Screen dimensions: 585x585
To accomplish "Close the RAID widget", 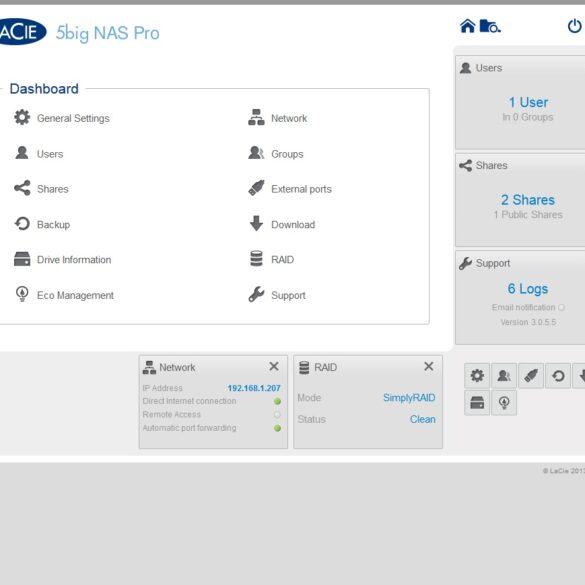I will click(x=429, y=366).
